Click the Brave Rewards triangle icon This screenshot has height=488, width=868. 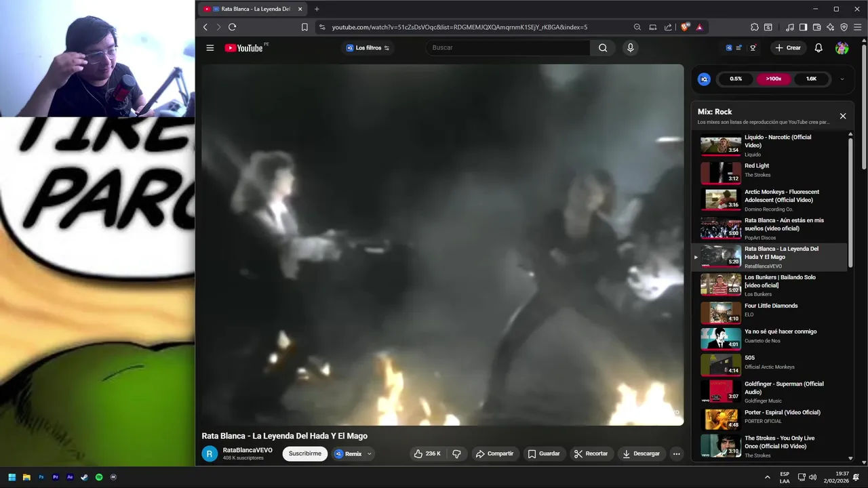click(699, 27)
